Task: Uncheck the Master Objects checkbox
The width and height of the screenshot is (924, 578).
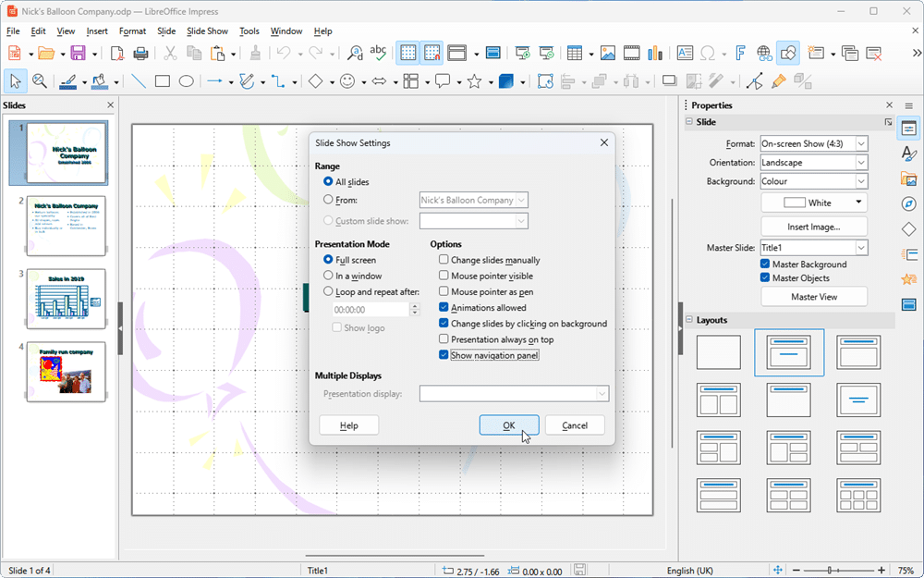Action: click(x=765, y=277)
